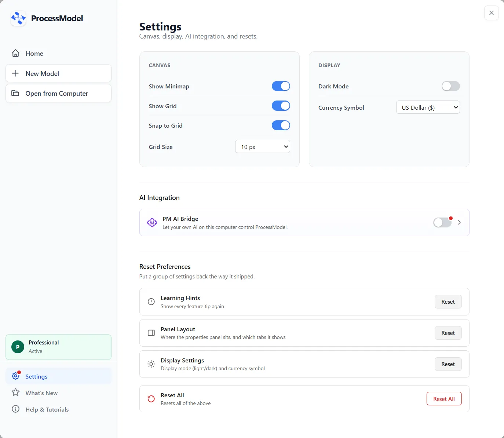
Task: Click the 'Reset Preferences' heading
Action: click(165, 267)
